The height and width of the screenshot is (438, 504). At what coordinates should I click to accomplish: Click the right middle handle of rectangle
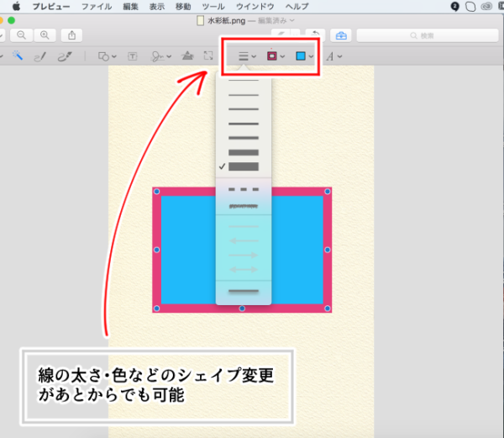tap(328, 250)
